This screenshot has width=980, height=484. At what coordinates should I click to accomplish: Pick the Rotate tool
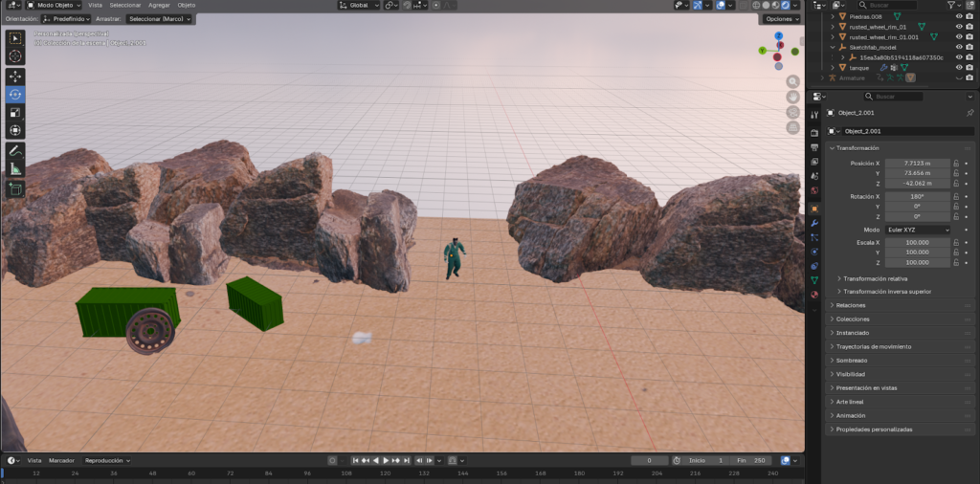pos(15,95)
